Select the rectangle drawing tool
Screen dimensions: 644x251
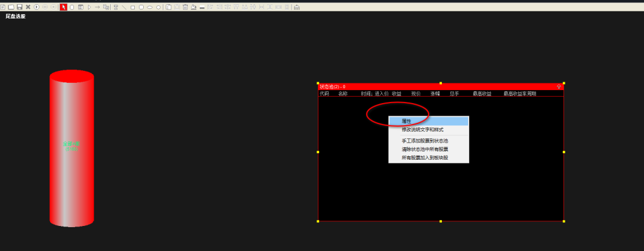pyautogui.click(x=132, y=7)
